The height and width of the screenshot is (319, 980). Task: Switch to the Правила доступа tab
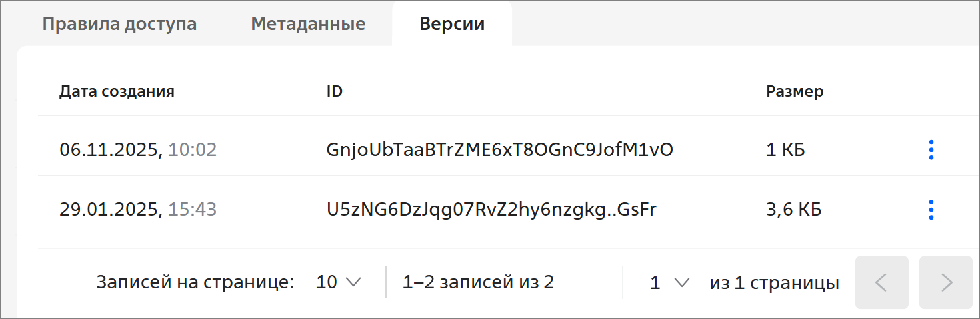pos(119,24)
